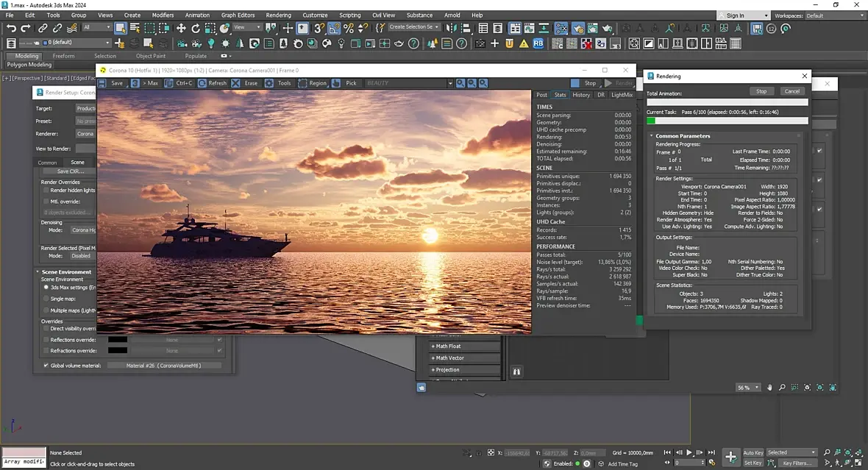Screen dimensions: 868x470
Task: Open the BEAUTY render element dropdown
Action: click(x=449, y=83)
